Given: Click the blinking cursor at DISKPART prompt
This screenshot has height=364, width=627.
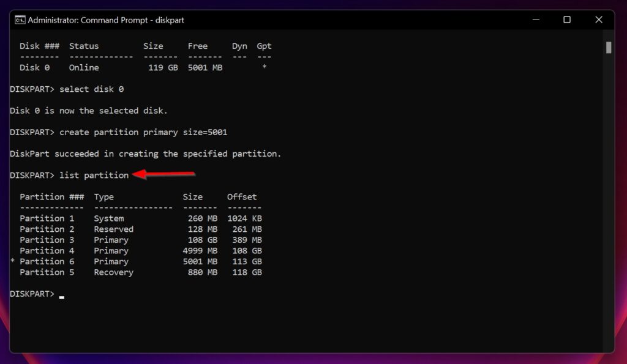Looking at the screenshot, I should pyautogui.click(x=61, y=295).
